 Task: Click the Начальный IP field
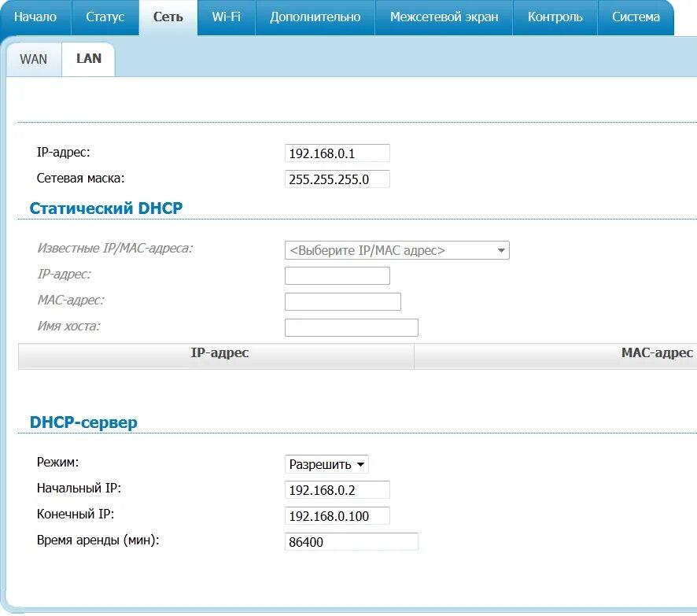click(337, 490)
